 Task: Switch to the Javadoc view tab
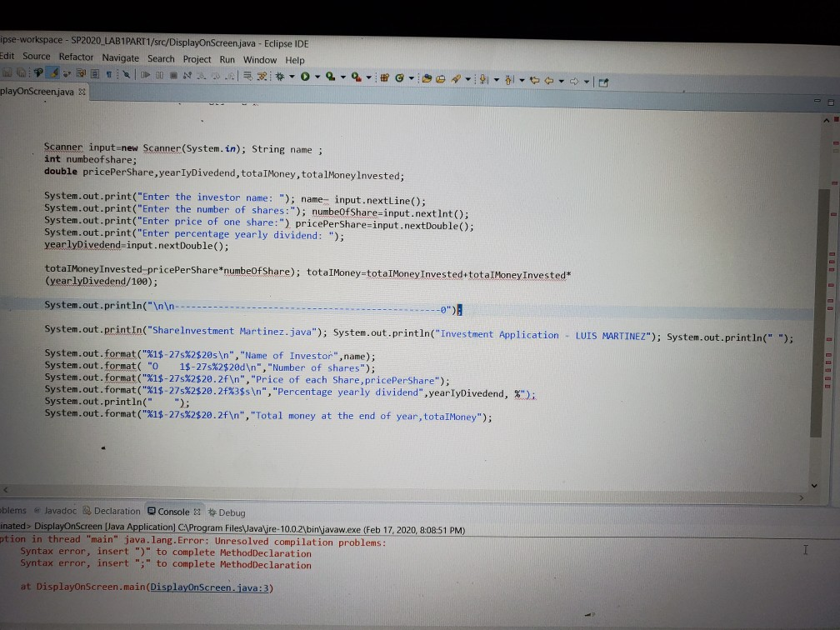coord(55,511)
